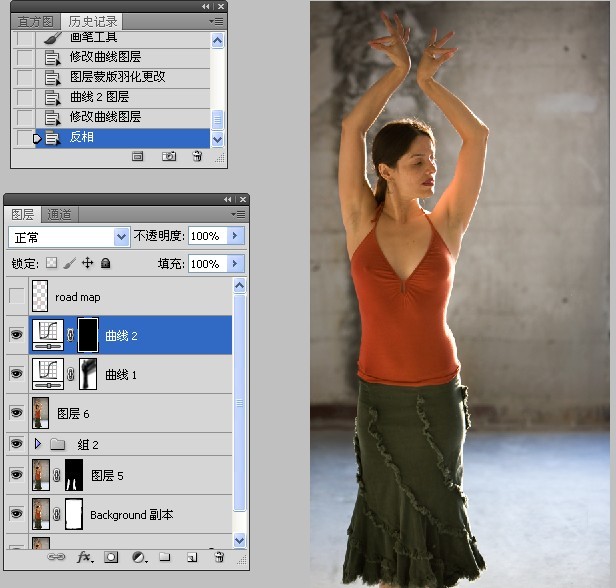Click mask link chain on 曲线 1
The height and width of the screenshot is (588, 616).
tap(70, 374)
